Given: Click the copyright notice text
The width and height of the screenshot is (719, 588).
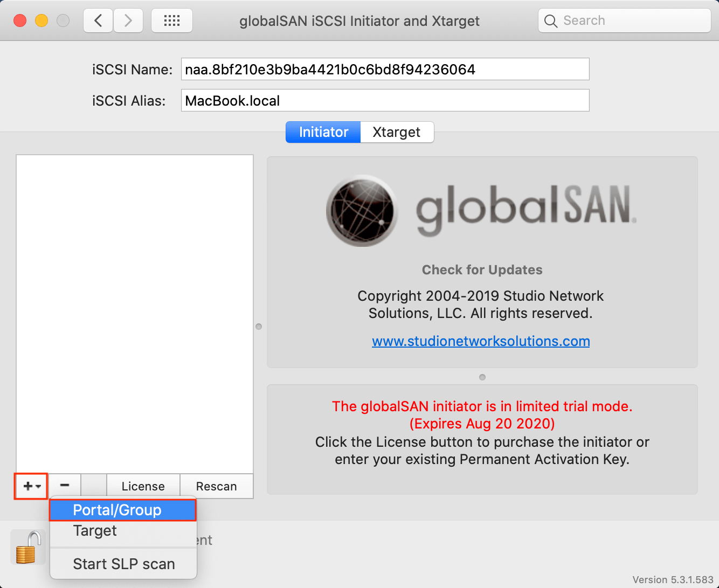Looking at the screenshot, I should tap(481, 305).
